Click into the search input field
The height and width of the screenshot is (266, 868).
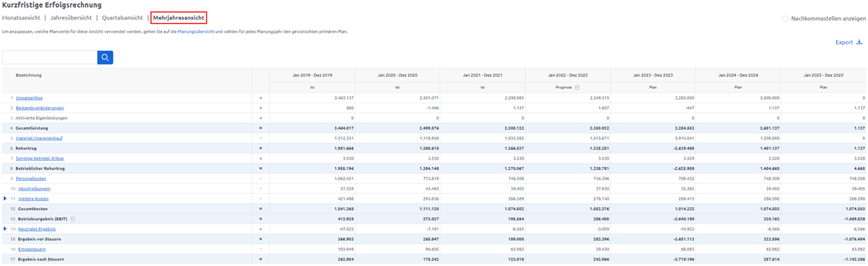point(50,58)
